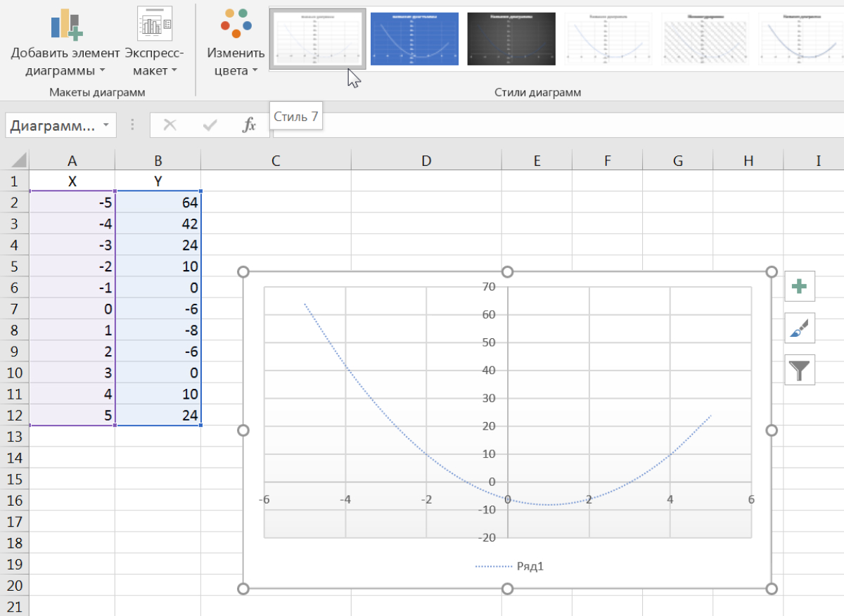
Task: Click cell A1 containing X
Action: [x=72, y=181]
